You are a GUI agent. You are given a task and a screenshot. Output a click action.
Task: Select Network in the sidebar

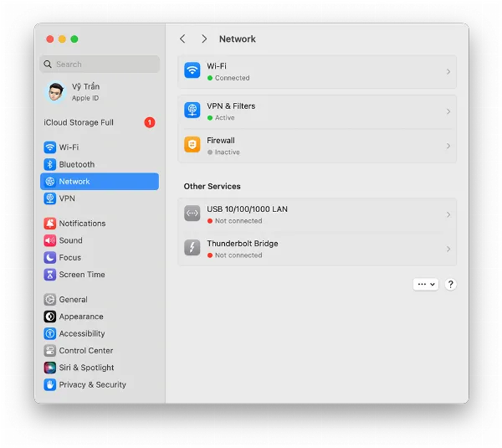[99, 182]
